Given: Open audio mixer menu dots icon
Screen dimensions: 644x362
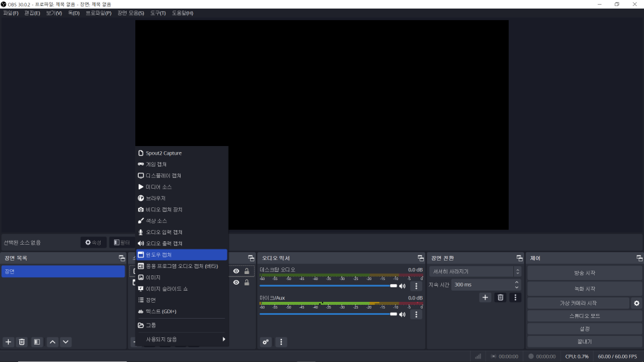Looking at the screenshot, I should tap(281, 342).
